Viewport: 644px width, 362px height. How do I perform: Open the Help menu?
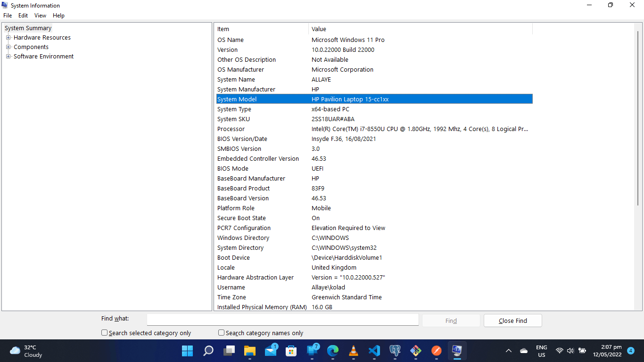pos(58,16)
